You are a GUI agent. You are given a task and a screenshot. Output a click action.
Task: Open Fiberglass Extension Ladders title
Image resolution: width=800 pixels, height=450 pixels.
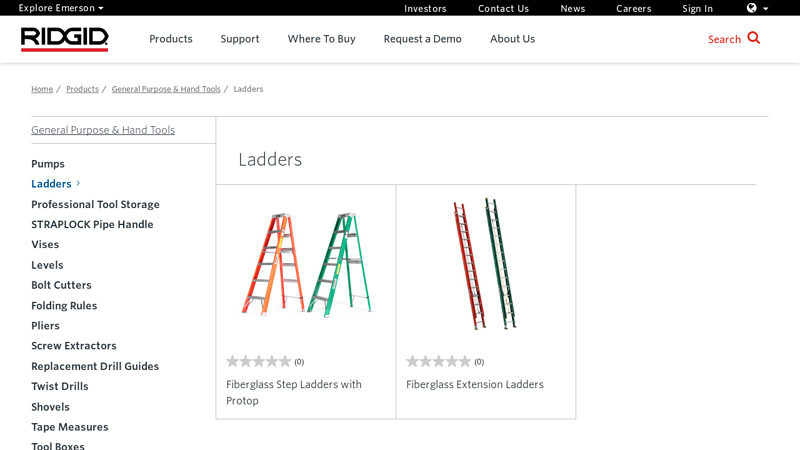475,384
